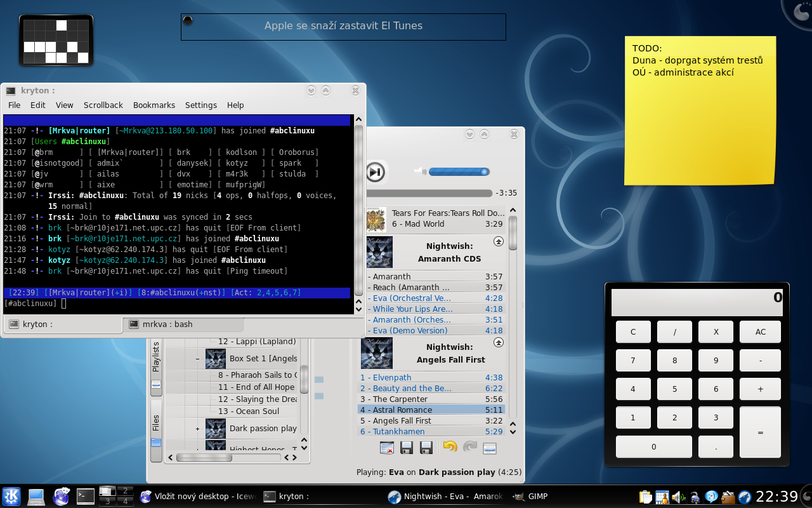Undo last playlist change in Amarok
Image resolution: width=812 pixels, height=508 pixels.
point(450,447)
